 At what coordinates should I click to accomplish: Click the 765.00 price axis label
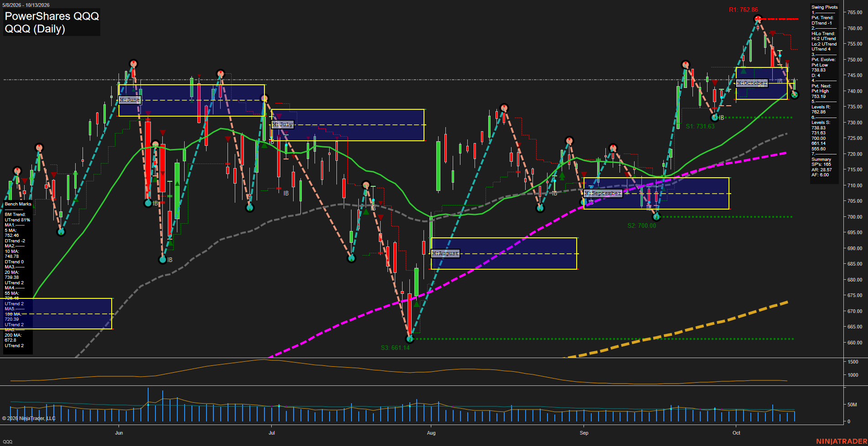click(x=855, y=12)
